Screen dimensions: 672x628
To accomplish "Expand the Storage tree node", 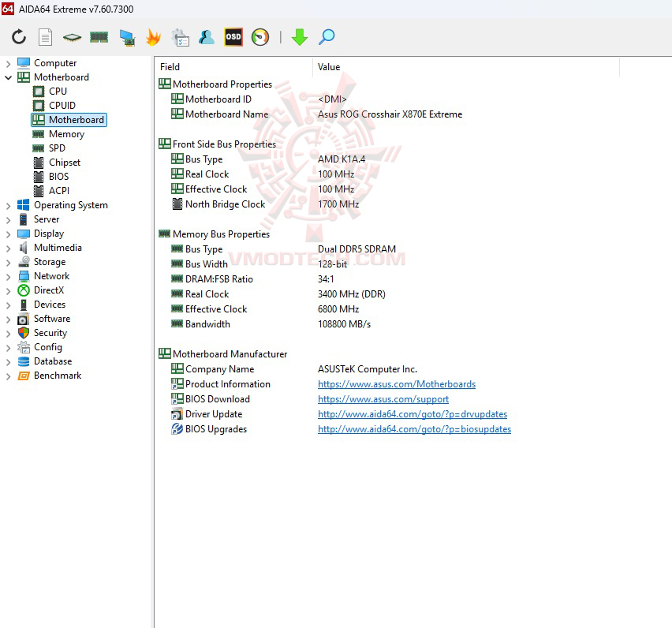I will click(x=8, y=262).
